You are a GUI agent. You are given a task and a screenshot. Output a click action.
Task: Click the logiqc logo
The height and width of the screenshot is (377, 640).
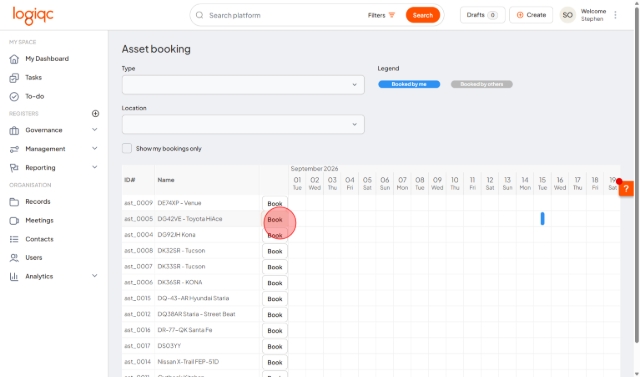coord(33,16)
